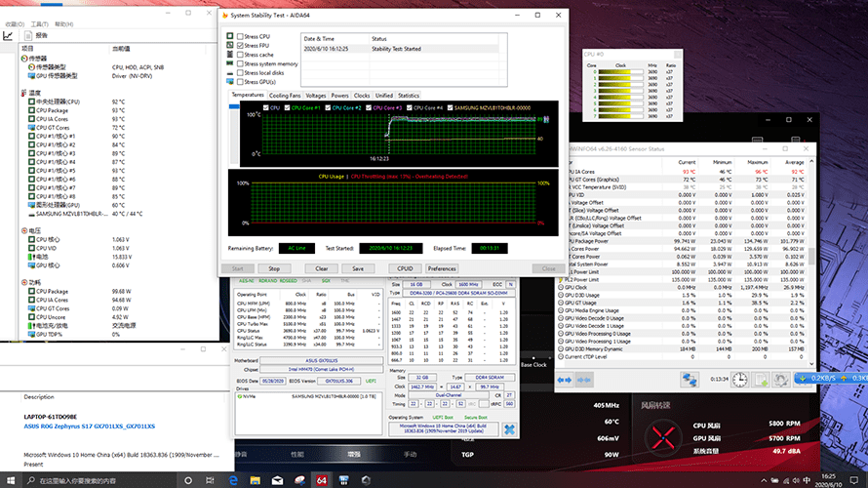
Task: Open the 帮助(H) menu in AIDA64
Action: (63, 24)
